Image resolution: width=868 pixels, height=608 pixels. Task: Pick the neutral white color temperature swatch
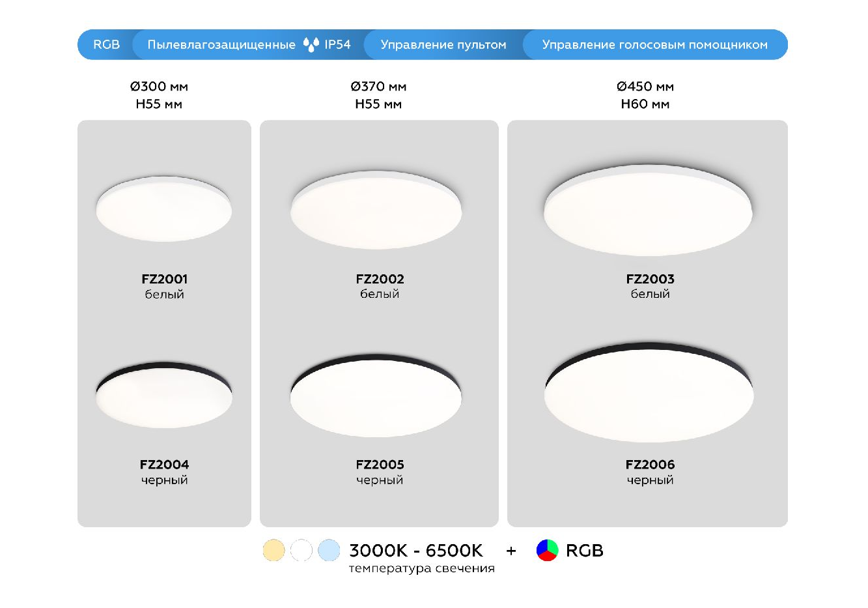[x=301, y=550]
